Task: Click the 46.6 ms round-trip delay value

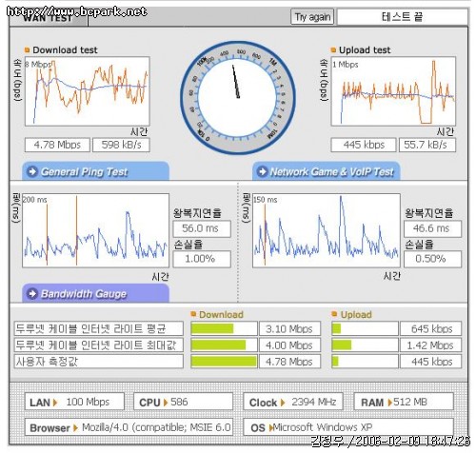Action: point(432,228)
